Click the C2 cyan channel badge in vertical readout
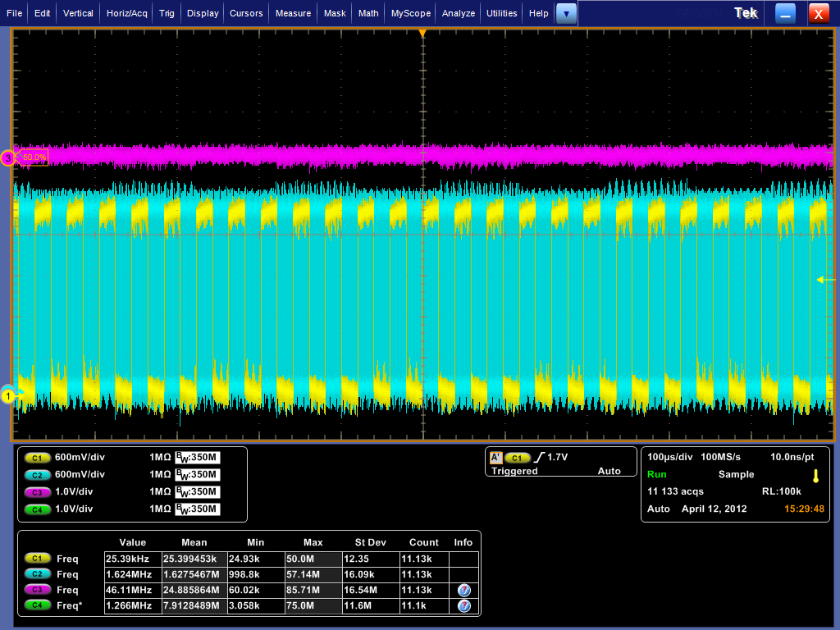The image size is (840, 630). coord(38,474)
